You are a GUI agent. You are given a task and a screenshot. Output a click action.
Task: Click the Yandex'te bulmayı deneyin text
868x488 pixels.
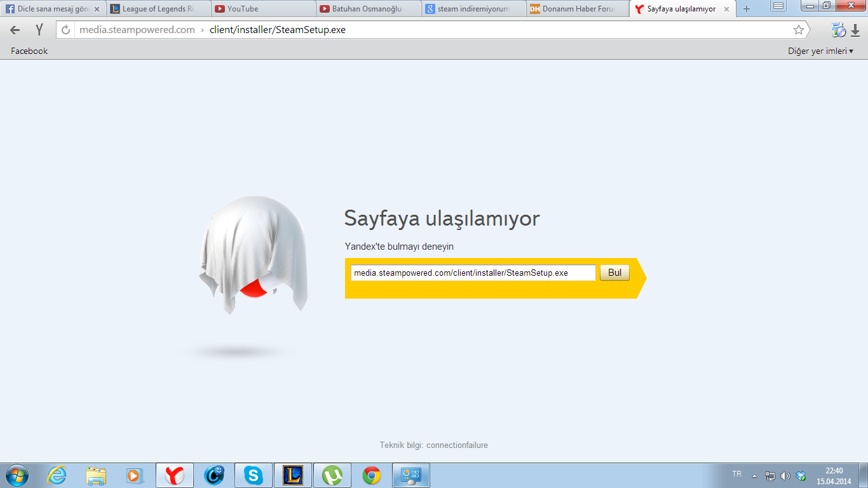click(399, 247)
